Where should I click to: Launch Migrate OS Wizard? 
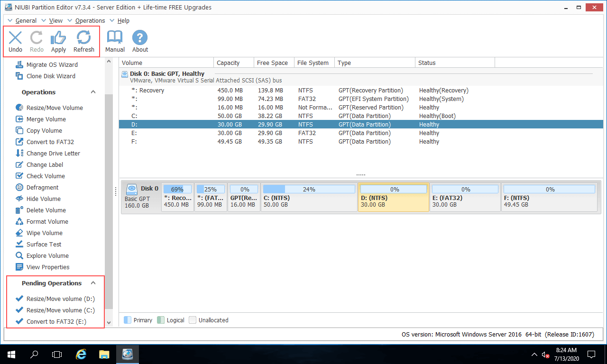tap(52, 64)
